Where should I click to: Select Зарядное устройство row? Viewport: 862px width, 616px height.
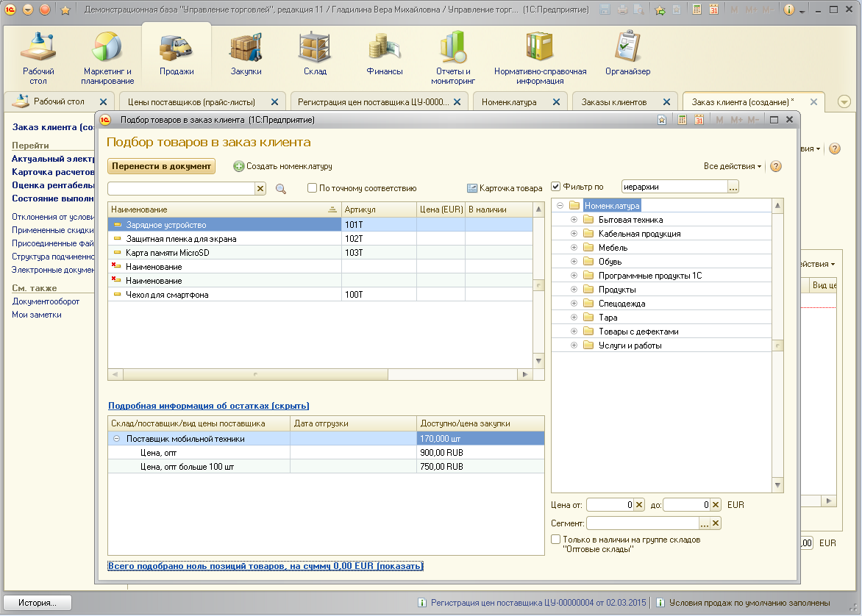click(x=321, y=225)
